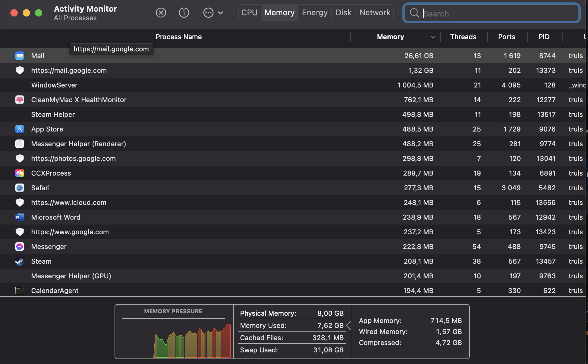Select the Disk tab
The height and width of the screenshot is (364, 588).
pos(344,13)
